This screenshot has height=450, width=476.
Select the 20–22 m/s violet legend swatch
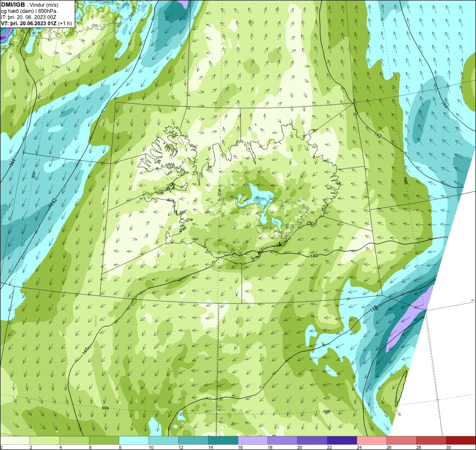pos(312,440)
